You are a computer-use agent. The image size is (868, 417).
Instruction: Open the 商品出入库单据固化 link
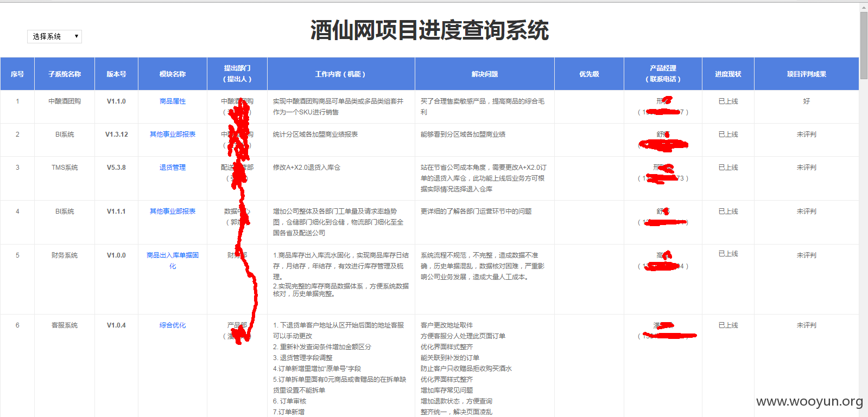pyautogui.click(x=173, y=261)
